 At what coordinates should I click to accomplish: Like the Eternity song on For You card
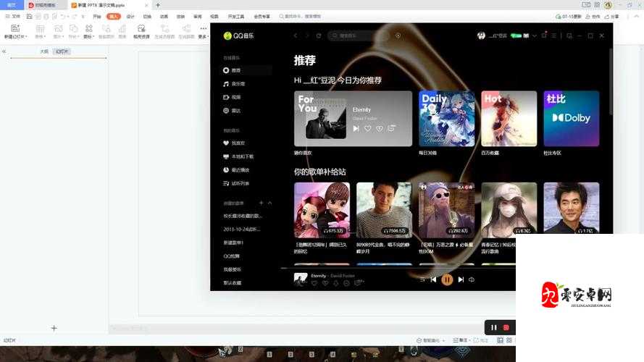coord(367,128)
